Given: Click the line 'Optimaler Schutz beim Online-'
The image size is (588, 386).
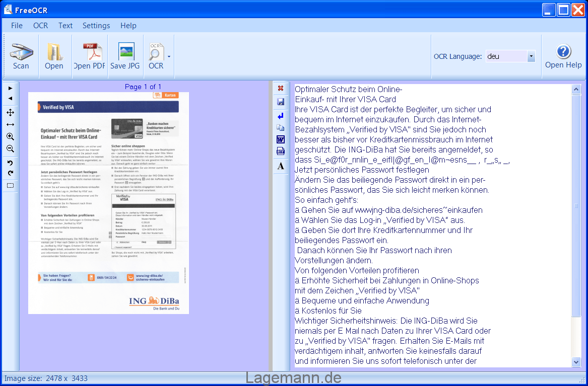Looking at the screenshot, I should (348, 89).
